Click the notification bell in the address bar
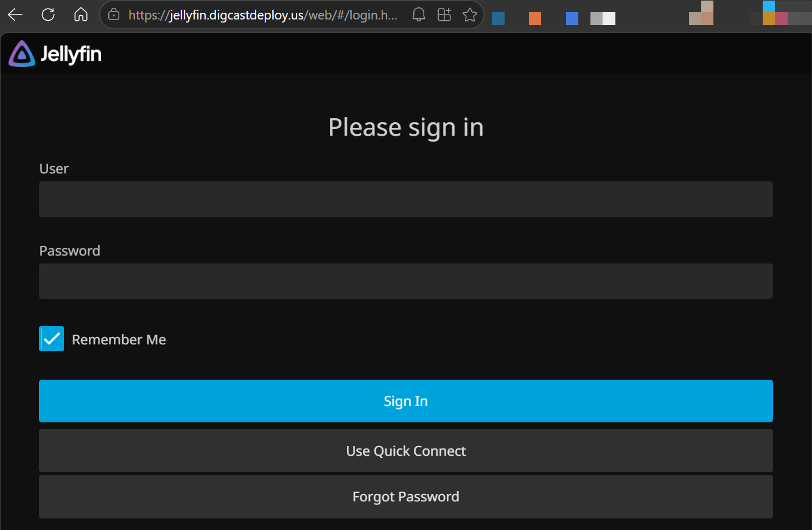 419,15
